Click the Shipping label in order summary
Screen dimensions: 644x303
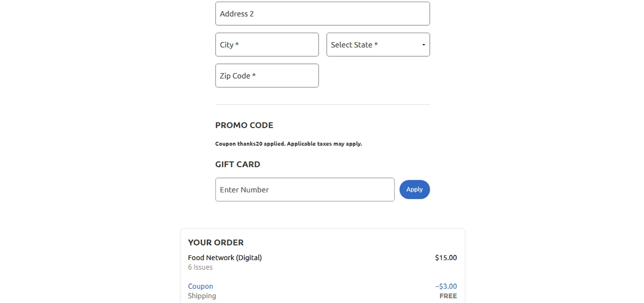click(x=202, y=296)
